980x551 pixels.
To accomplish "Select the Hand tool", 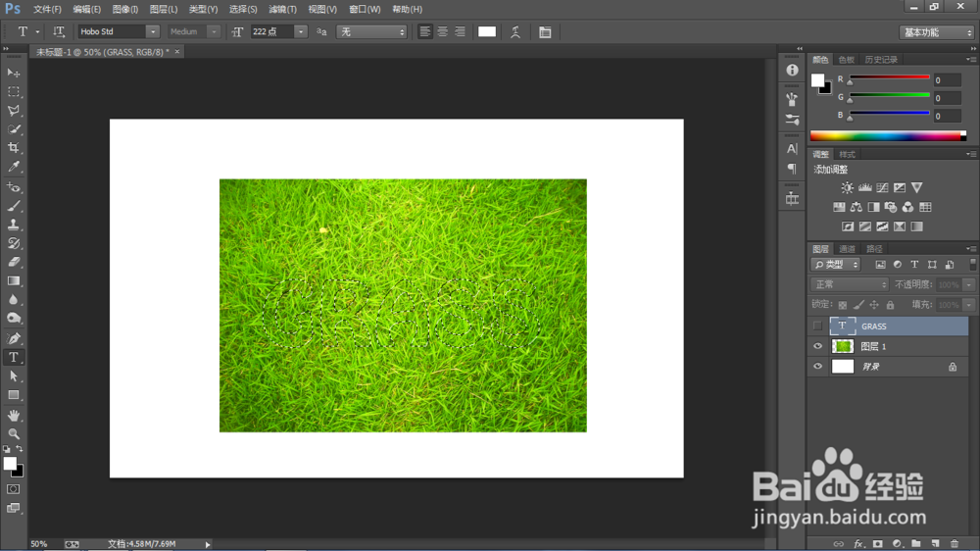I will tap(13, 416).
